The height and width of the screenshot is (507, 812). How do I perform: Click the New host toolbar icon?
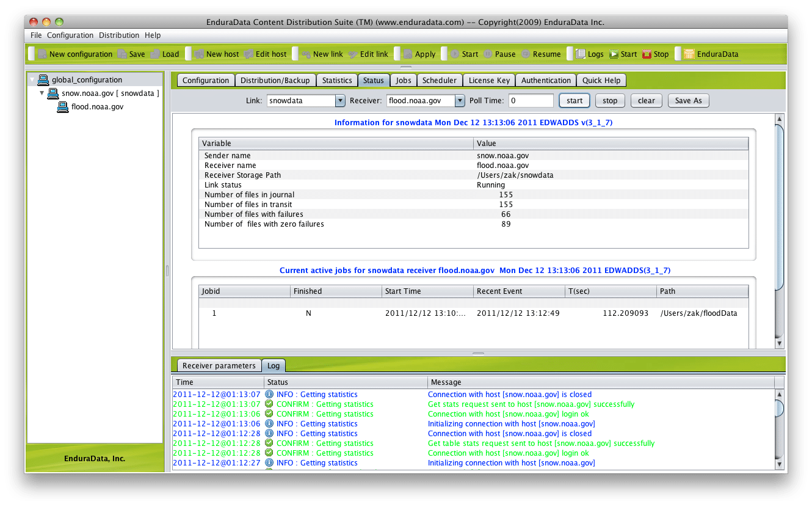(199, 54)
